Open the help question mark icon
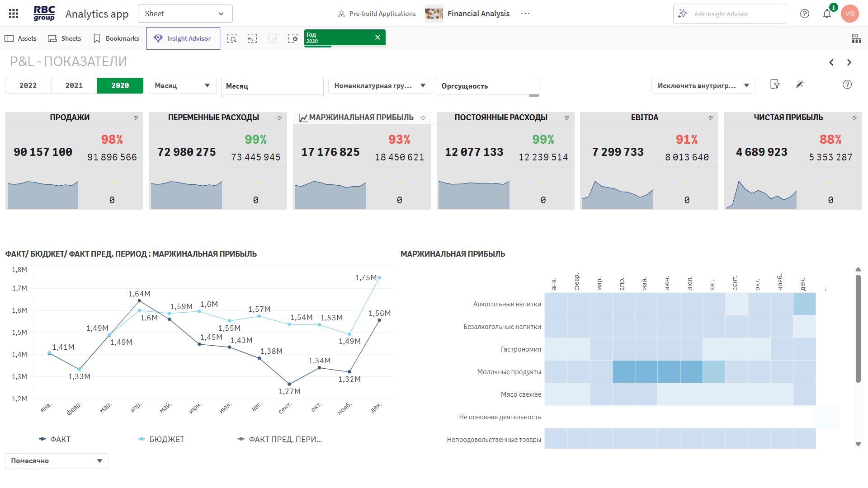Image resolution: width=868 pixels, height=488 pixels. coord(805,14)
